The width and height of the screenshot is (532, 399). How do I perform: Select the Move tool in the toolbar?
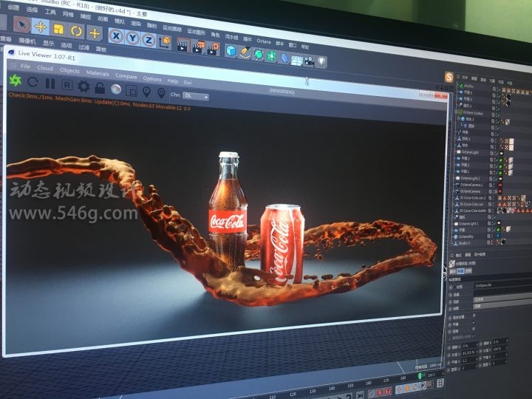(40, 29)
